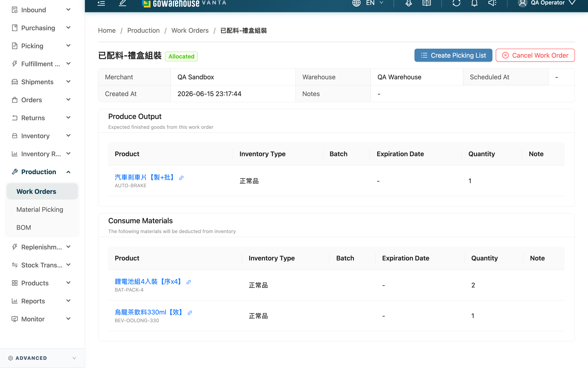Open product link 烏龍茶飲料330ml【效】

click(x=149, y=312)
